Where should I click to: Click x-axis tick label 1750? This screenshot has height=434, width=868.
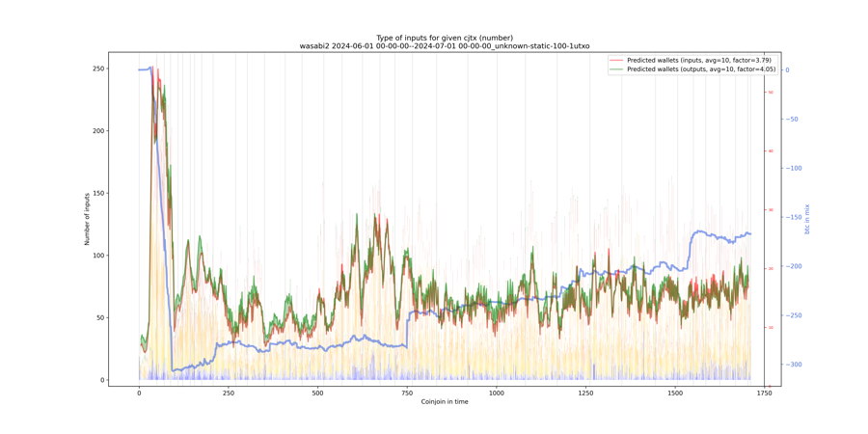(x=764, y=393)
